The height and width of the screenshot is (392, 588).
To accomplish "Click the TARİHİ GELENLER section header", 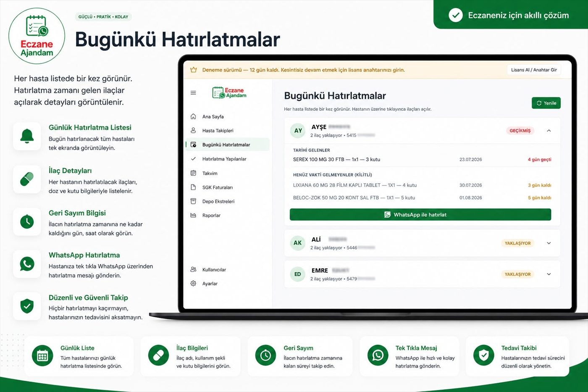I will point(311,150).
